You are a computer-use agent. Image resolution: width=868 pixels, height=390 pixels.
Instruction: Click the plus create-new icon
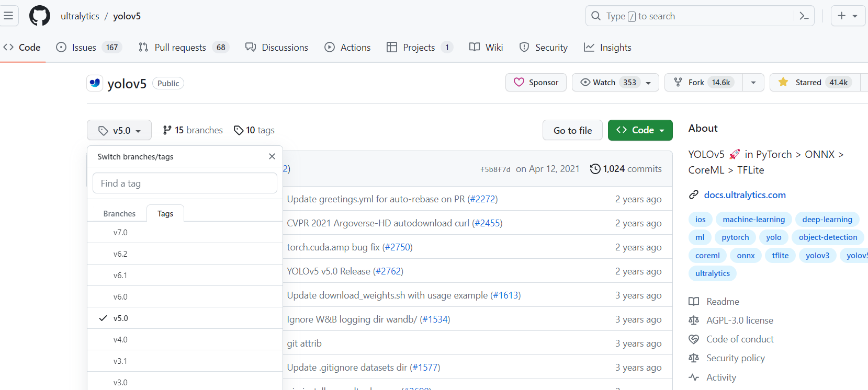(x=841, y=16)
